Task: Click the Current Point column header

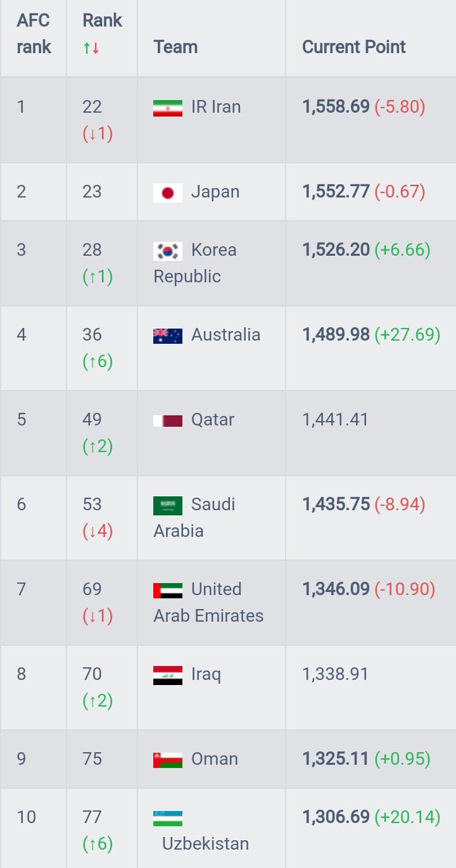Action: tap(354, 47)
